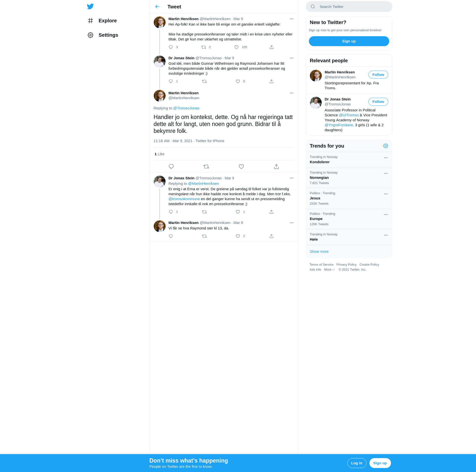Share the Er enig i at Erna tweet
The image size is (476, 472).
tap(271, 212)
